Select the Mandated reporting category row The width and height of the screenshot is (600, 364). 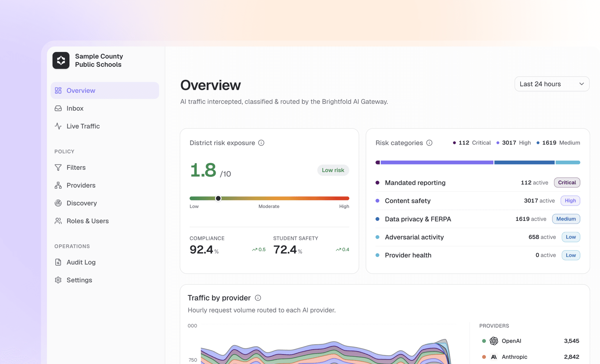click(x=478, y=183)
